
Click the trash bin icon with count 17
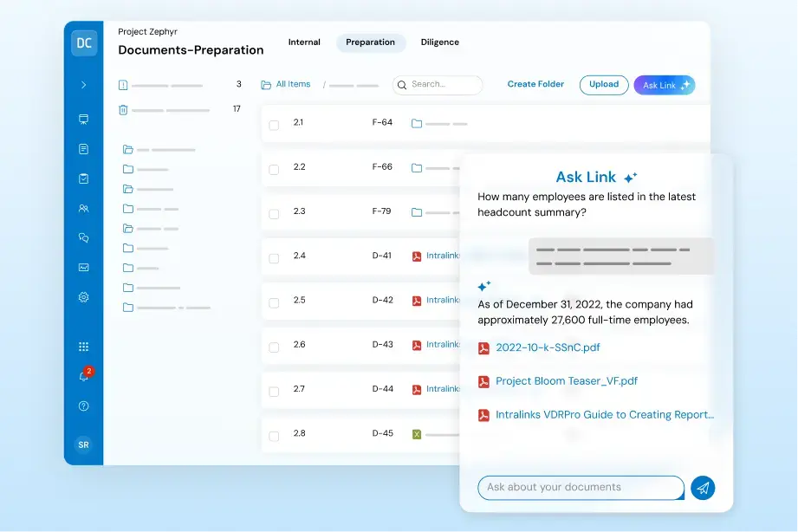point(123,110)
